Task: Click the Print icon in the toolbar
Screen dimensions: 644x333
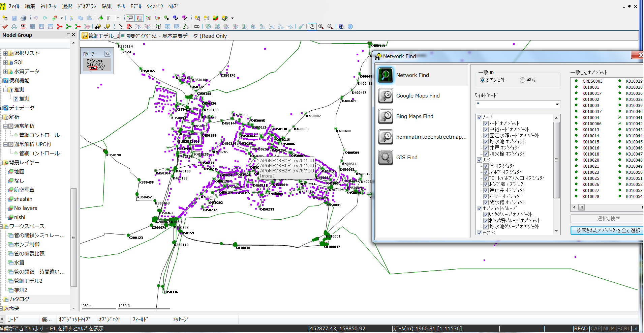Action: coord(23,18)
